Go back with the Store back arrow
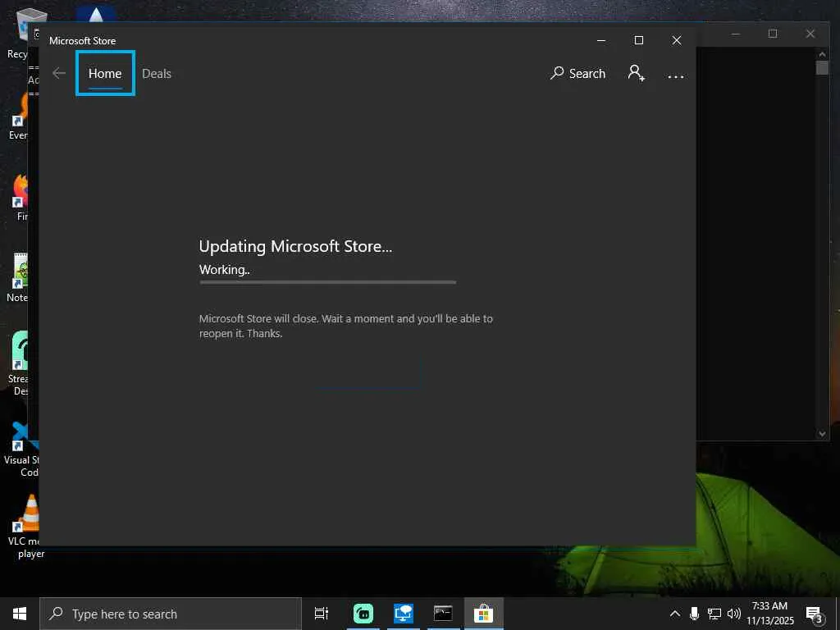 click(59, 73)
